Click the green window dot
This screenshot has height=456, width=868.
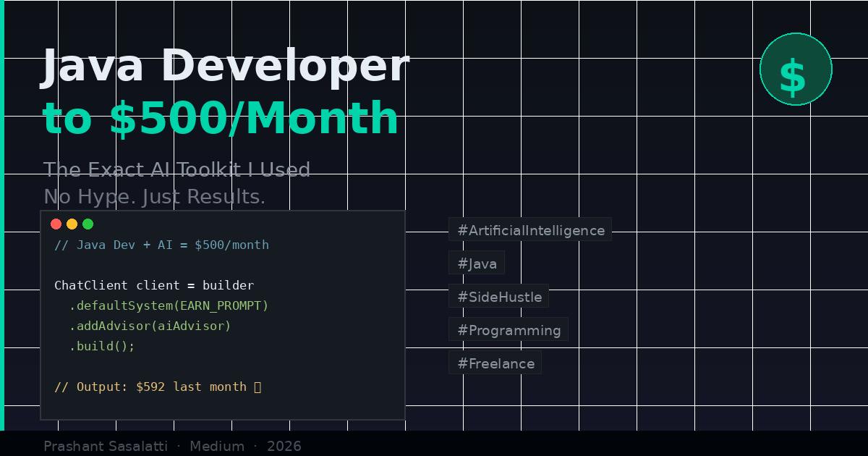88,224
